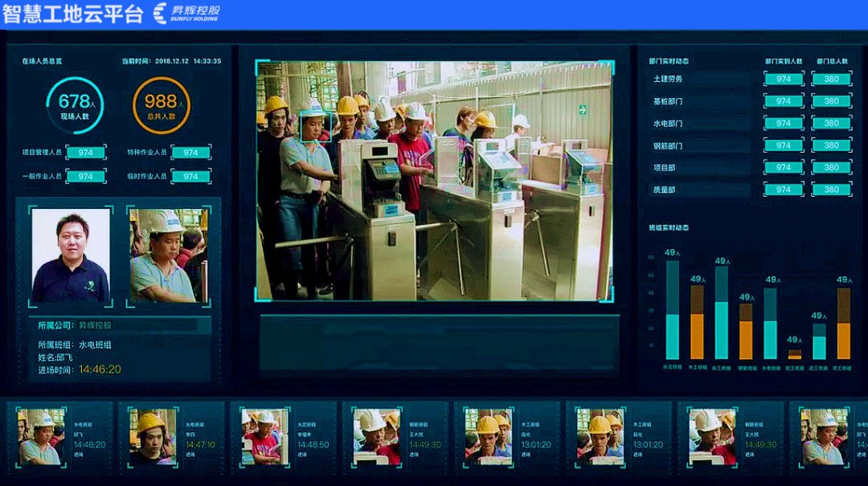Open the captured white-helmet worker snapshot
The image size is (868, 486).
168,255
